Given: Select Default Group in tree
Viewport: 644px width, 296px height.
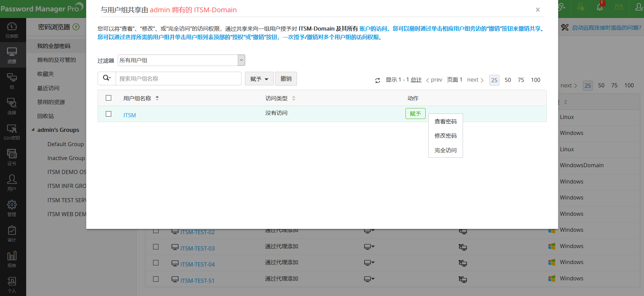Looking at the screenshot, I should (x=66, y=144).
